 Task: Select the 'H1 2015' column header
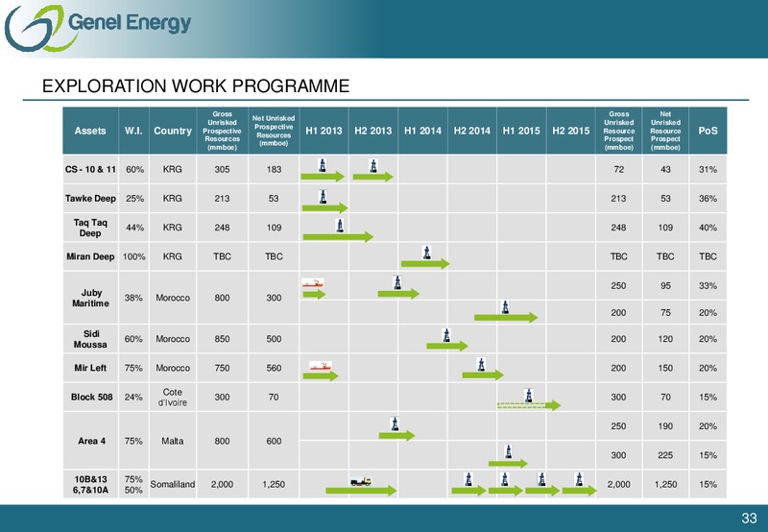click(x=521, y=131)
